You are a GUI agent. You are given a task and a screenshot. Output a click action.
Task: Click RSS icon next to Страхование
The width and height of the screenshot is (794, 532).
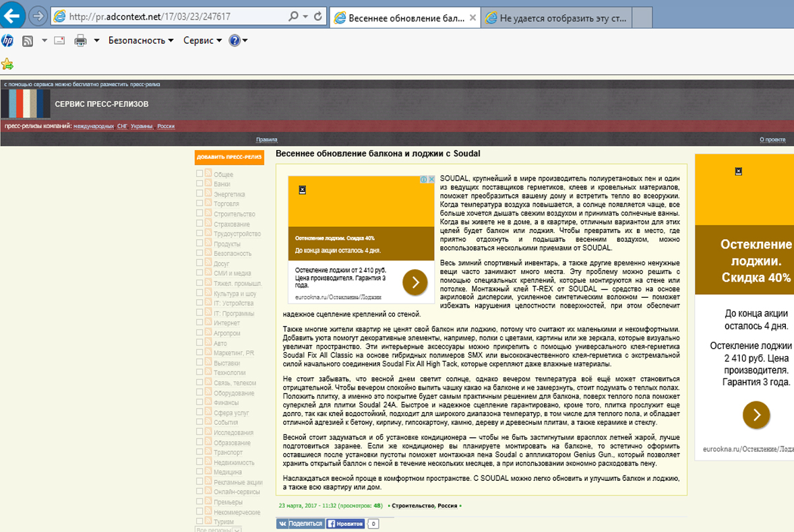click(x=208, y=223)
